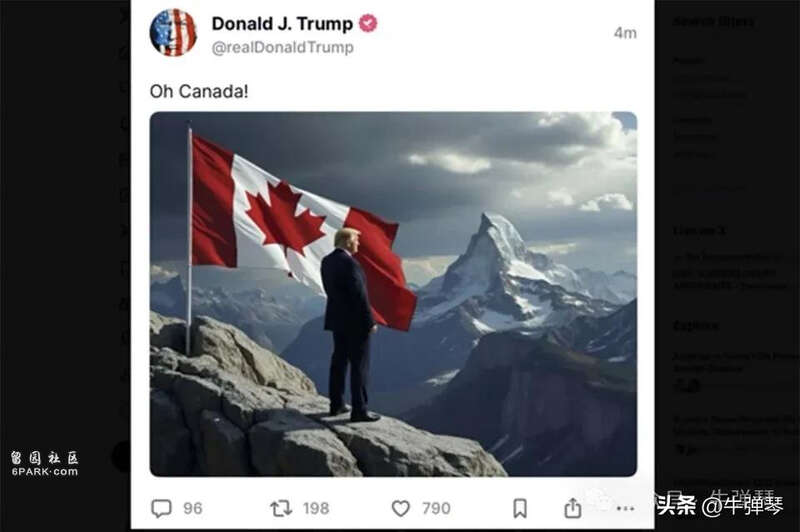Click the red verified badge
Viewport: 800px width, 532px height.
368,23
